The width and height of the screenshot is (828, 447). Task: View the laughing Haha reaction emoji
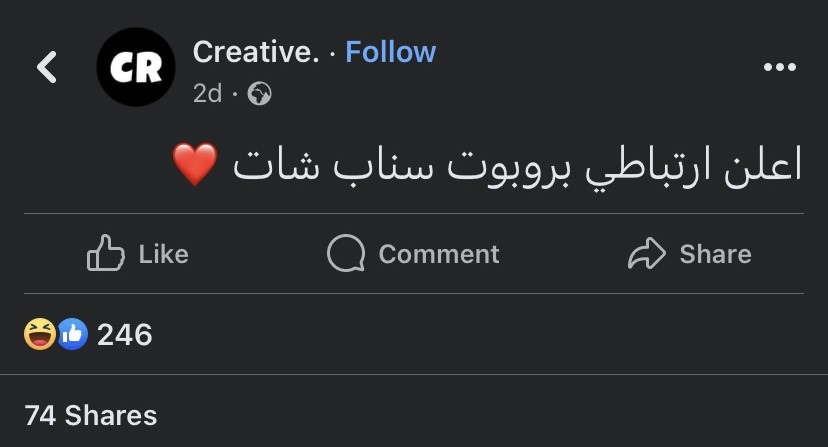click(40, 334)
